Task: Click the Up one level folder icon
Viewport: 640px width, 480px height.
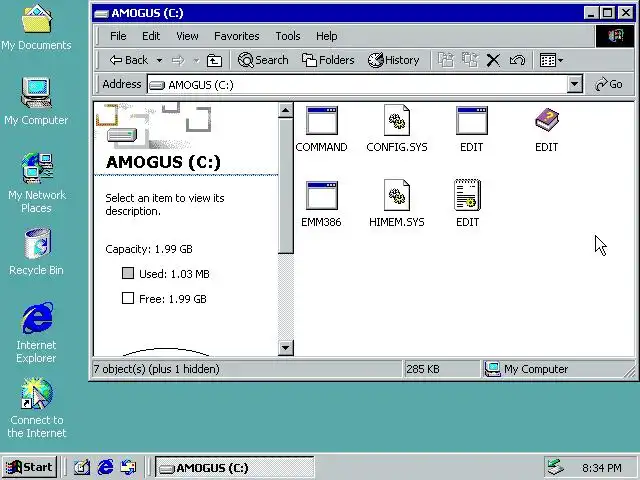Action: click(x=214, y=60)
